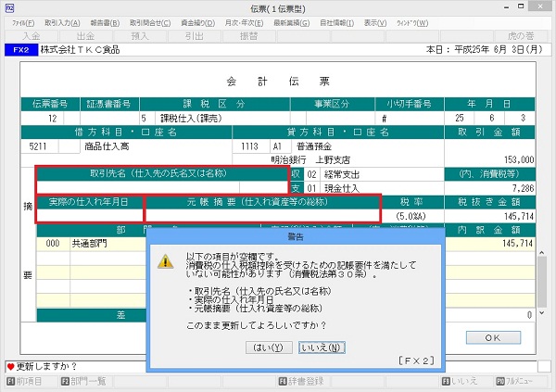
Task: Open the 取引問合せ(C) menu
Action: [150, 23]
